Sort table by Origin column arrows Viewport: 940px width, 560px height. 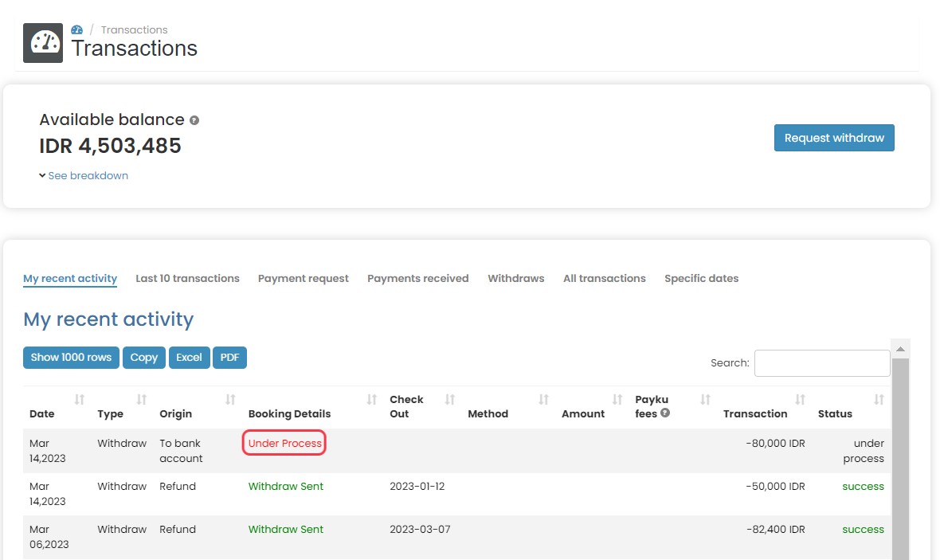click(x=230, y=400)
